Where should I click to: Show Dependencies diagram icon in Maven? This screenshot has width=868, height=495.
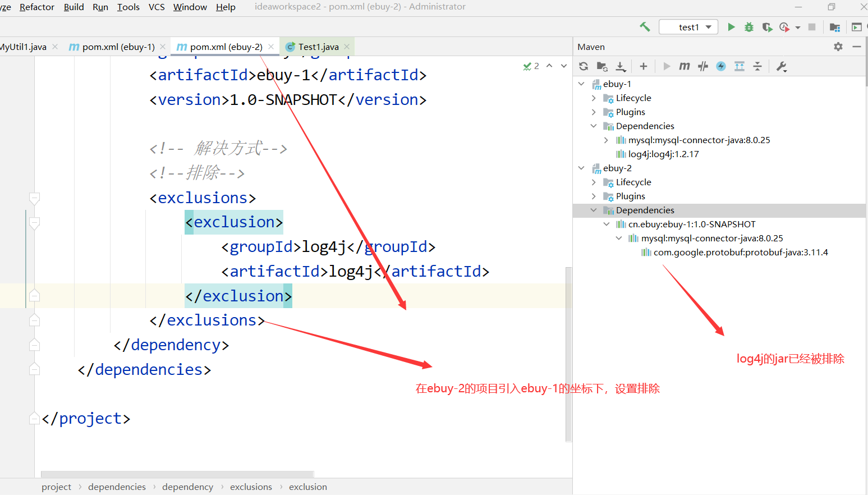[x=740, y=66]
